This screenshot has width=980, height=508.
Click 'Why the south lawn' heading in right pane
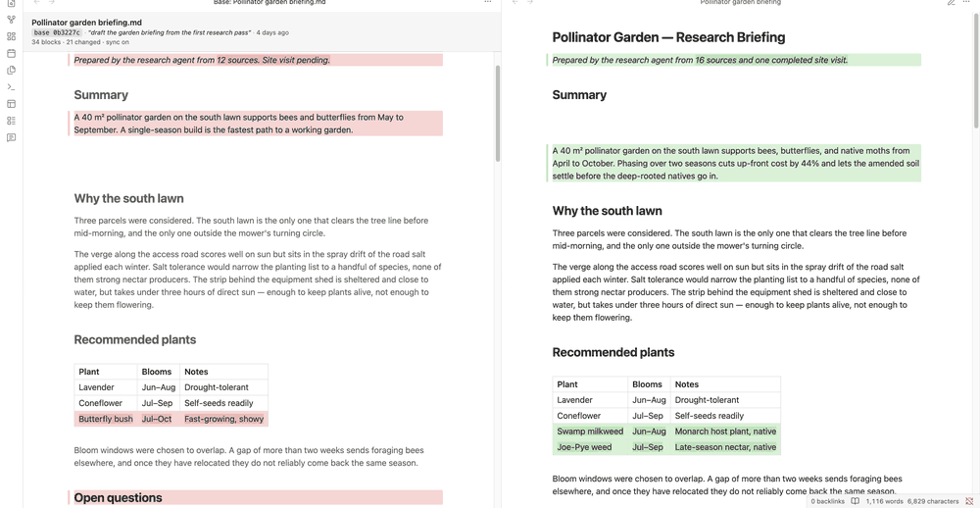coord(607,211)
